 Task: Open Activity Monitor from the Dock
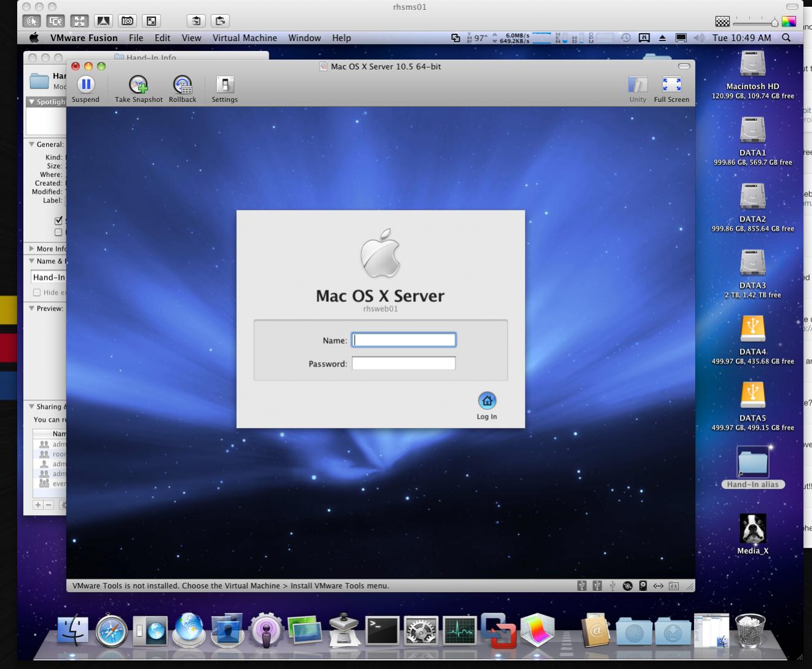click(460, 631)
